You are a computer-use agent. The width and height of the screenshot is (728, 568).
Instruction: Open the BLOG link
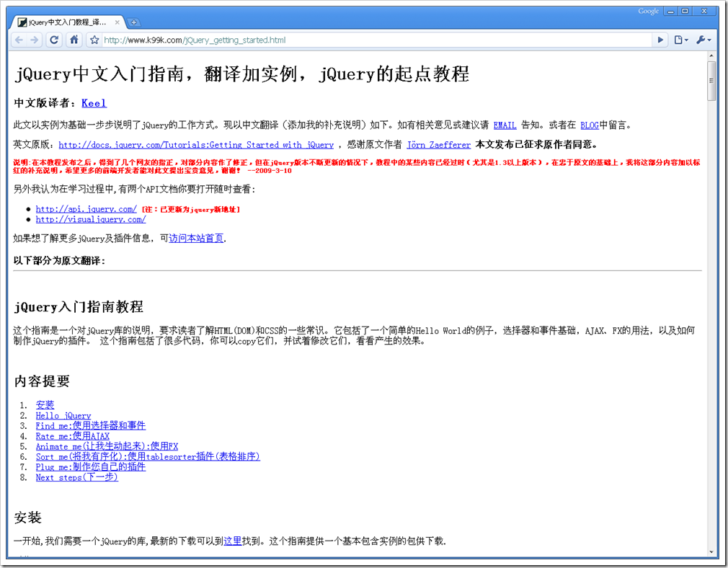coord(590,125)
